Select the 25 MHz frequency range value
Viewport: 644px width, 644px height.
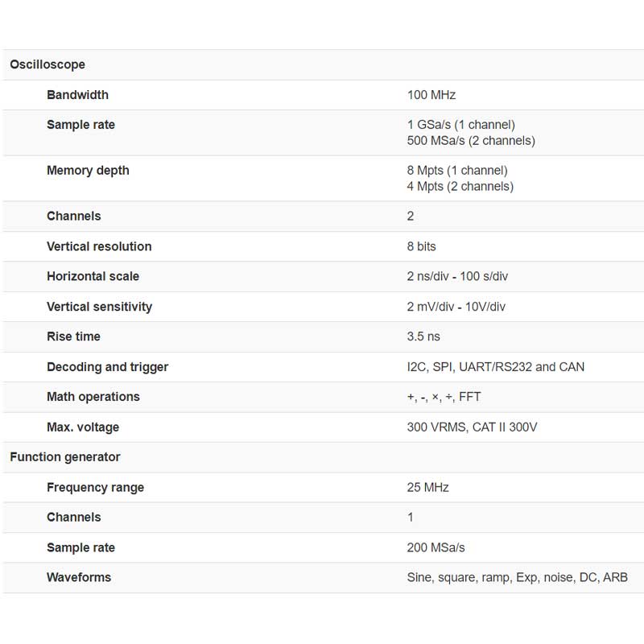click(x=427, y=487)
